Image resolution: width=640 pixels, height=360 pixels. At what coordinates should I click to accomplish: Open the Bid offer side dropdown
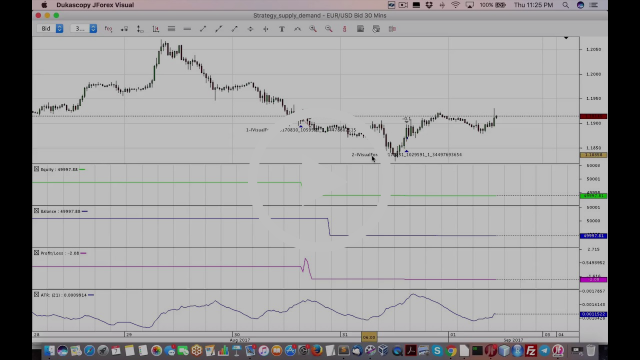click(50, 29)
